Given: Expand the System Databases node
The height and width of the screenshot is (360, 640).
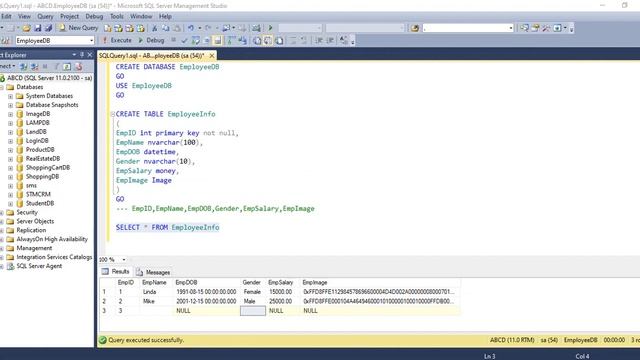Looking at the screenshot, I should [x=10, y=96].
